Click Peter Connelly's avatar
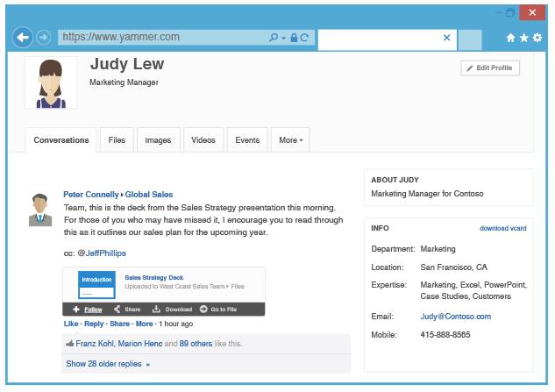Viewport: 555px width, 392px height. click(x=40, y=210)
